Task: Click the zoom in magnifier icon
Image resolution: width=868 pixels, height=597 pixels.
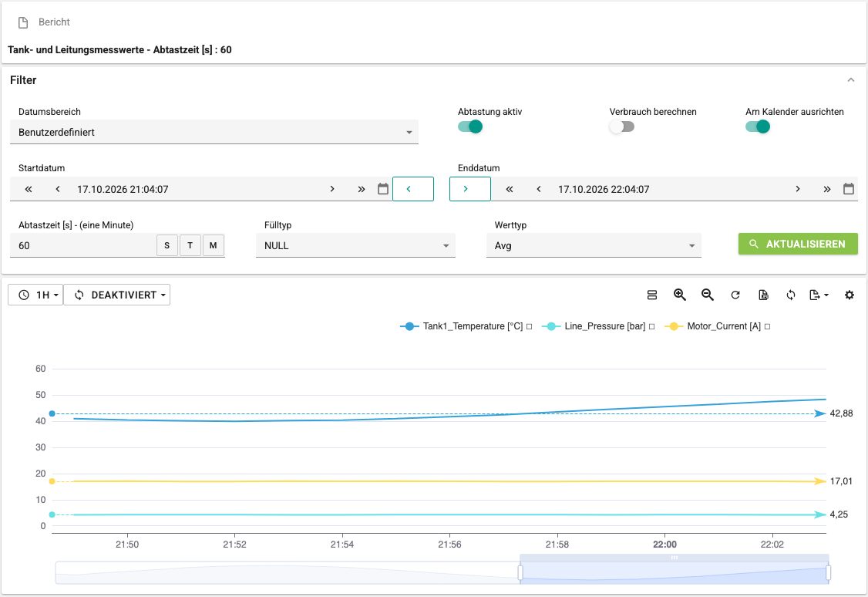Action: [x=680, y=295]
